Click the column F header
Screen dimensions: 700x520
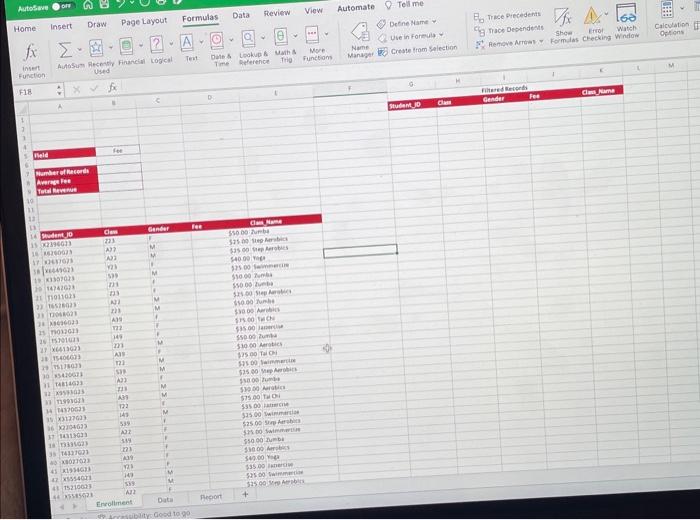point(350,88)
